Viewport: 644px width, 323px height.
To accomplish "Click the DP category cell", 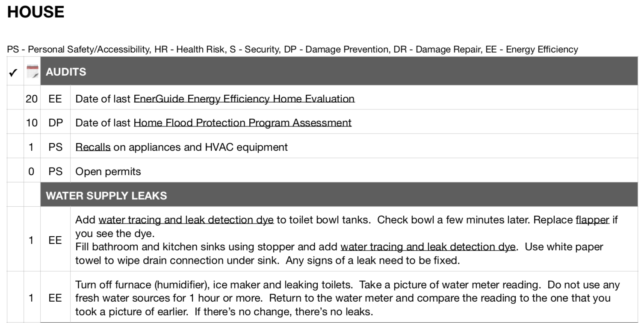I will click(55, 123).
